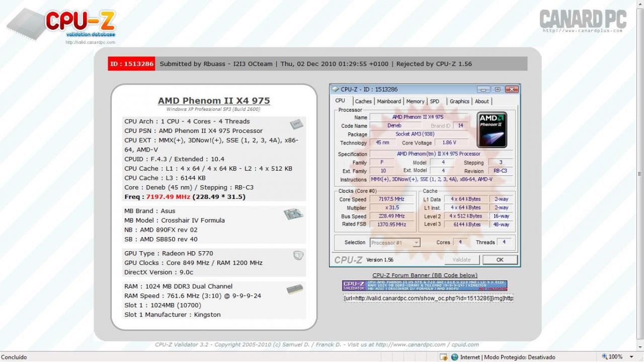Switch to the Graphics tab

(x=459, y=101)
